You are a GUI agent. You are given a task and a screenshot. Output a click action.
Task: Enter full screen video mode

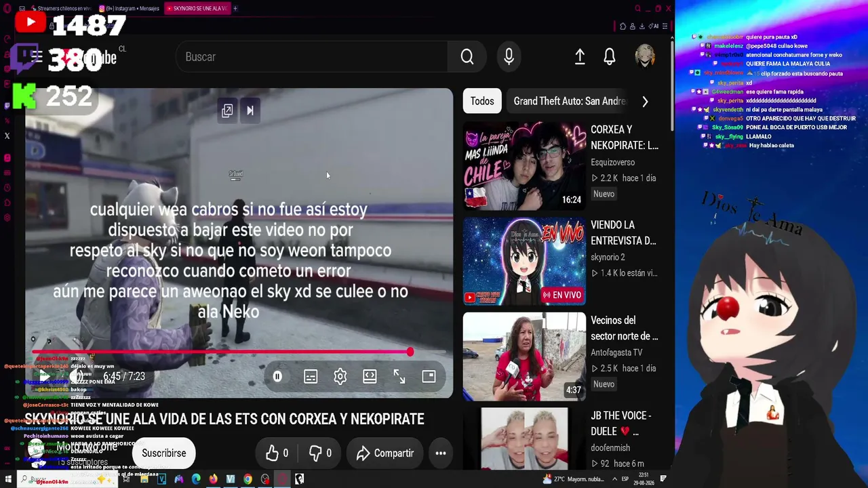[399, 376]
